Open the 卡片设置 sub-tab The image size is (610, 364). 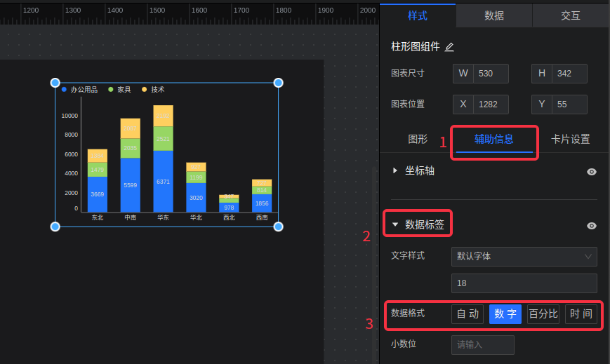[570, 139]
